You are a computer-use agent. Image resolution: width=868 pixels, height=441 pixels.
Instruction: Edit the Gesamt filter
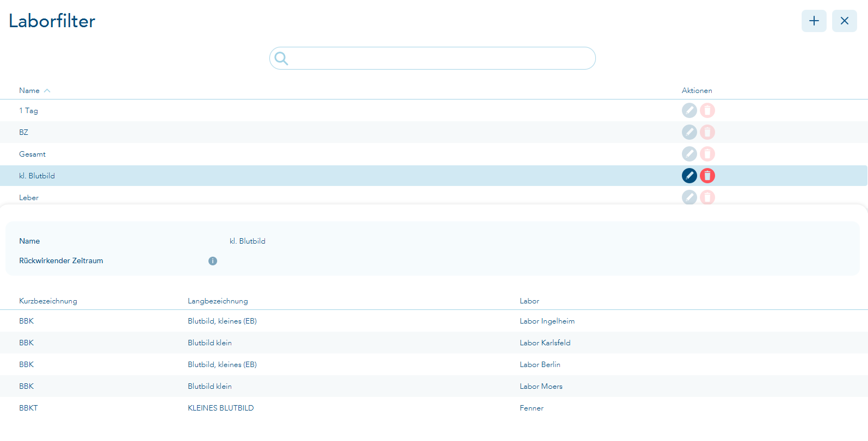pos(689,154)
